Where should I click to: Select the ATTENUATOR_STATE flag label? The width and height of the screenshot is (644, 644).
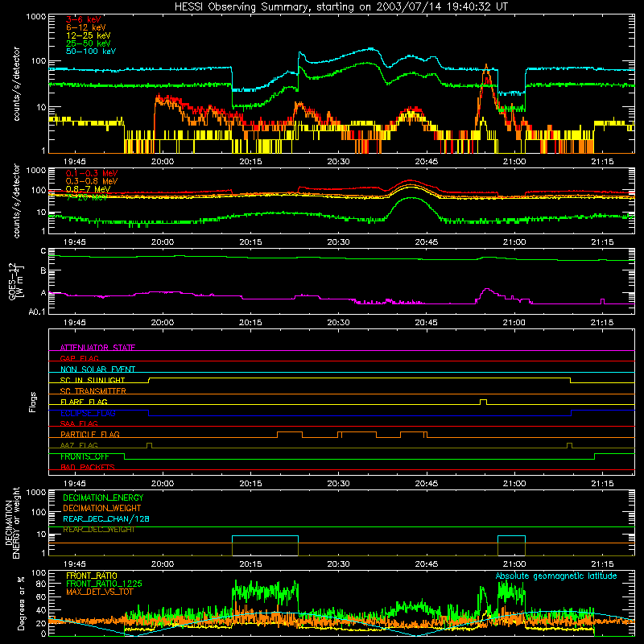[x=97, y=348]
